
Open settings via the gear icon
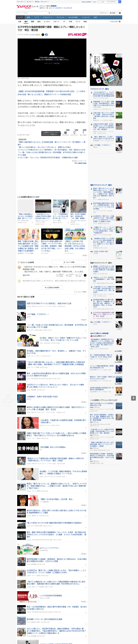coord(120,13)
